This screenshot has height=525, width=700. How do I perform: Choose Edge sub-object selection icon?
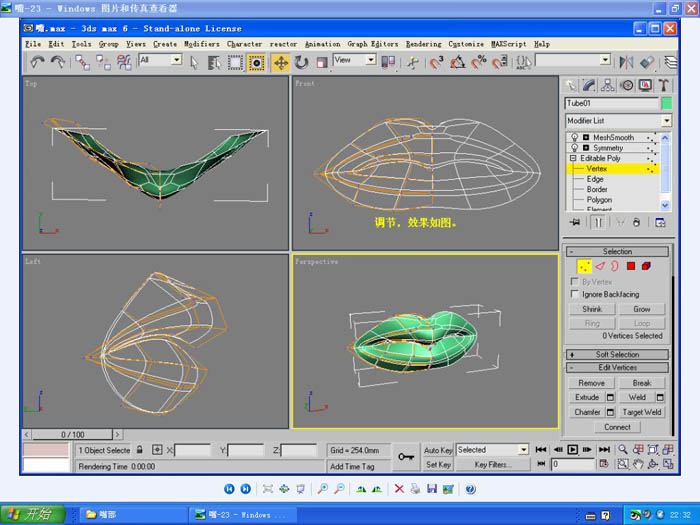coord(600,266)
